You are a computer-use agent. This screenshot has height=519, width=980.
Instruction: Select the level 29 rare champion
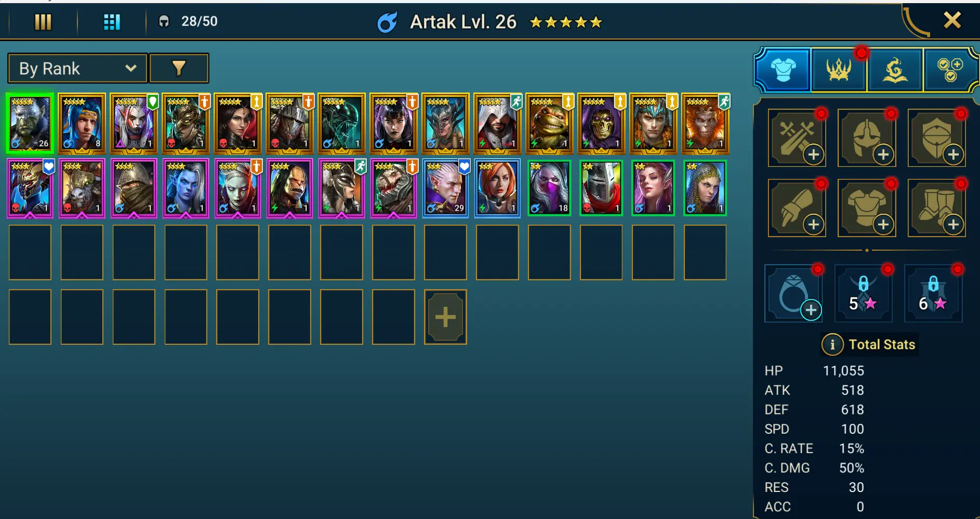pos(445,188)
